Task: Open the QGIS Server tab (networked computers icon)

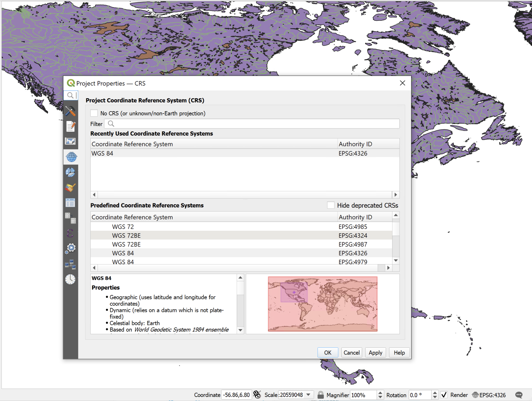Action: tap(71, 264)
